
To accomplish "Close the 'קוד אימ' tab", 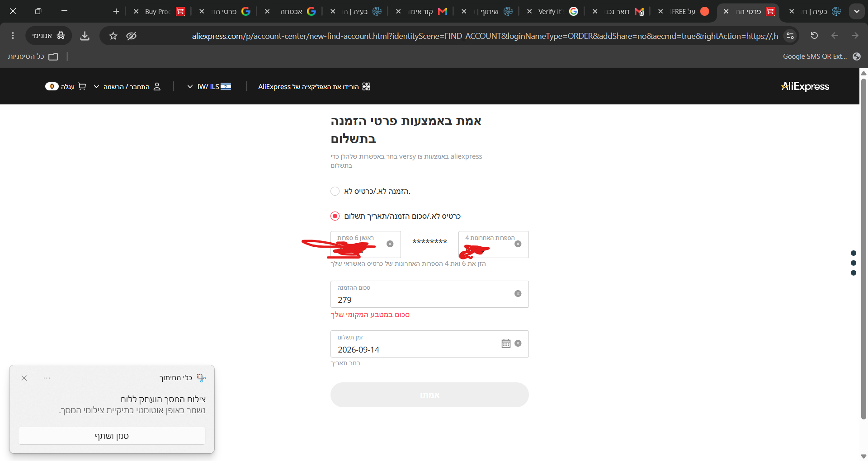I will point(398,11).
